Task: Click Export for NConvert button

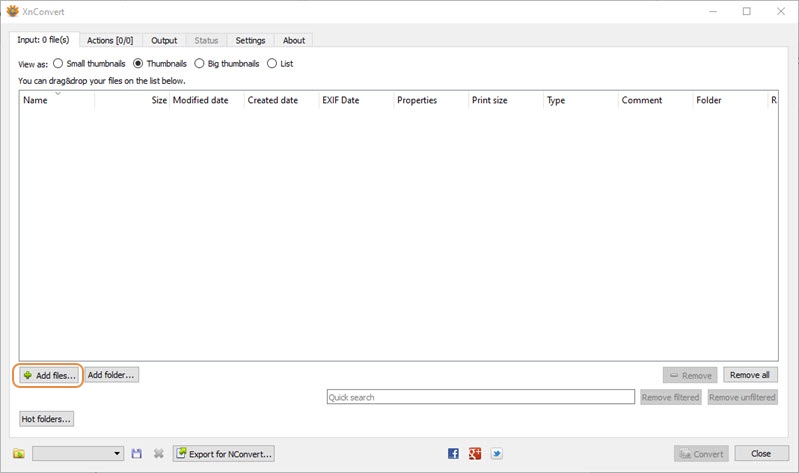Action: coord(223,454)
